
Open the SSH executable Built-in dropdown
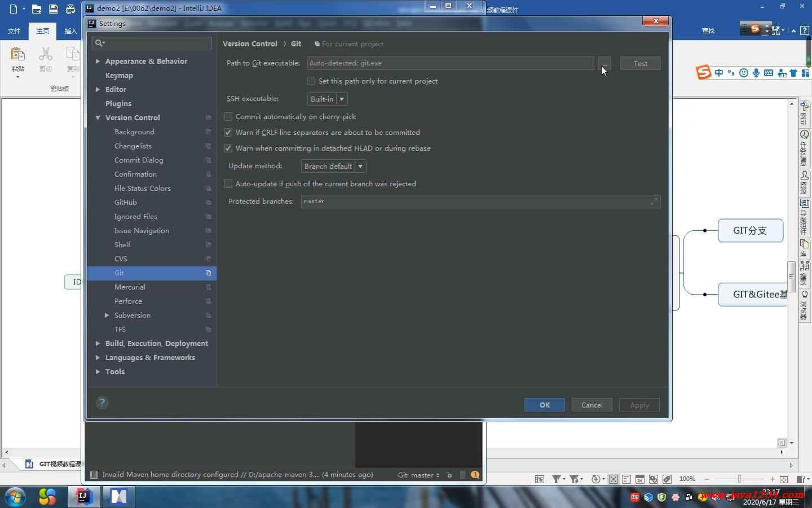pyautogui.click(x=327, y=99)
